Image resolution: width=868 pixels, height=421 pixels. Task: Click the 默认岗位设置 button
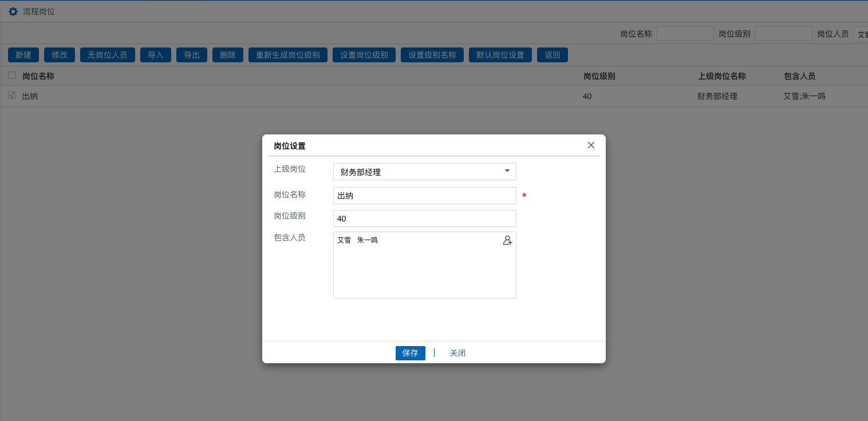pos(500,55)
